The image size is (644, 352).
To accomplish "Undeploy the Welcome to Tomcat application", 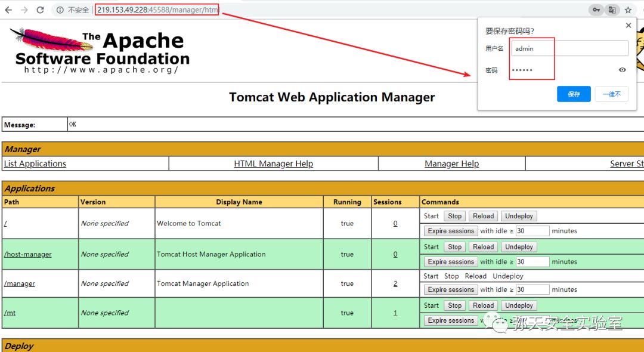I will point(519,216).
